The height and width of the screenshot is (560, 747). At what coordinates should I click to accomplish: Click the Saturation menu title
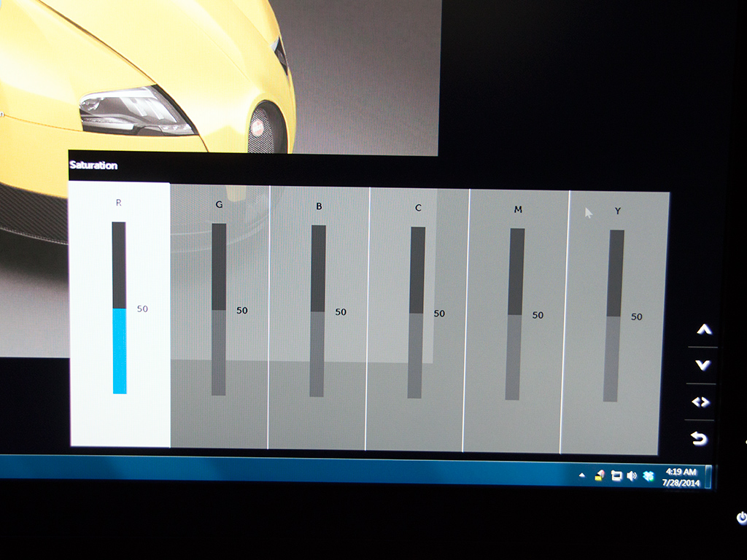tap(93, 166)
